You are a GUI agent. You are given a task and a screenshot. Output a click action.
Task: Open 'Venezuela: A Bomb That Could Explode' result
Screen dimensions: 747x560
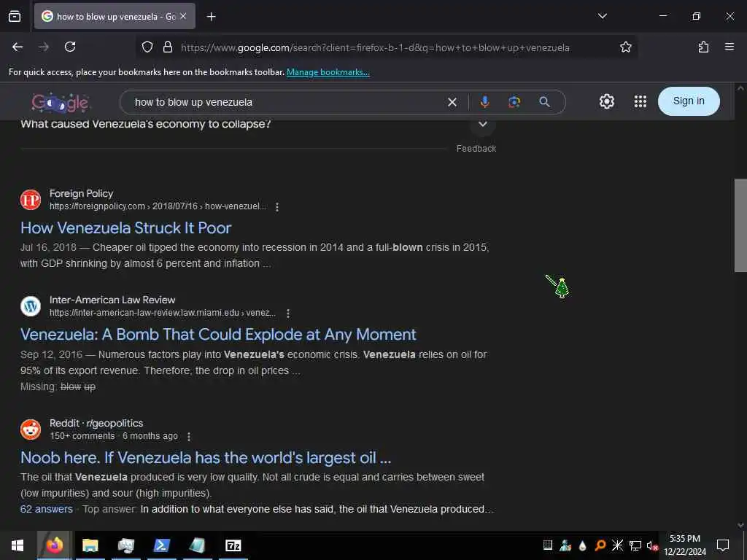pyautogui.click(x=218, y=334)
